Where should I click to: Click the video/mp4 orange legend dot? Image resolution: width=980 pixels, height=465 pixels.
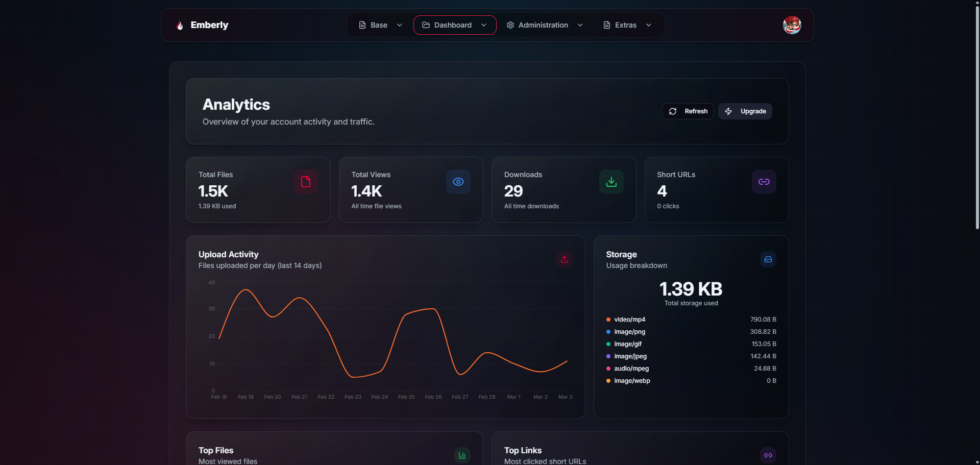click(x=608, y=320)
